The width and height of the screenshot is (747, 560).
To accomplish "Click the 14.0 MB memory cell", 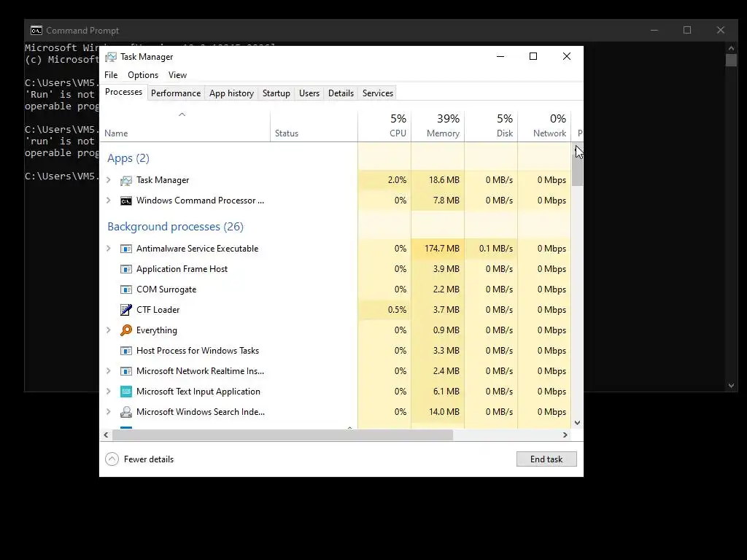I will click(438, 412).
